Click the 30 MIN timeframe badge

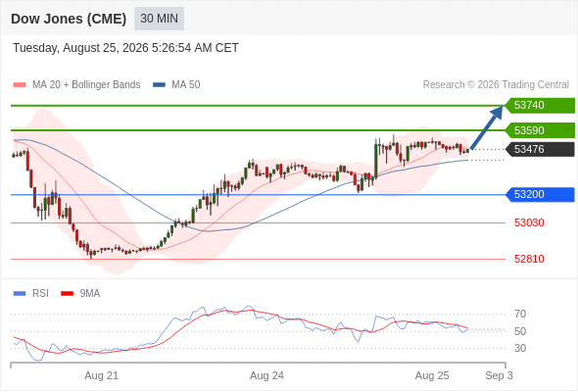[x=160, y=19]
